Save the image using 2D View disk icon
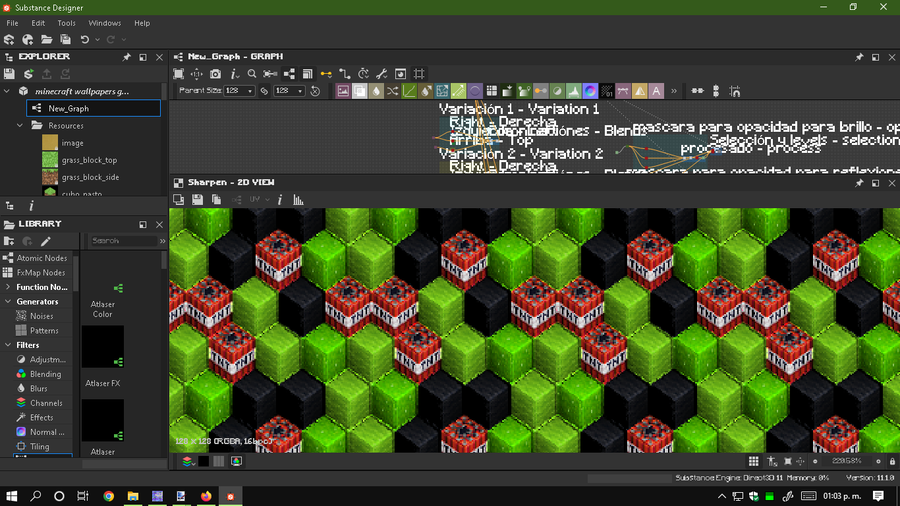Viewport: 900px width, 506px height. point(197,200)
